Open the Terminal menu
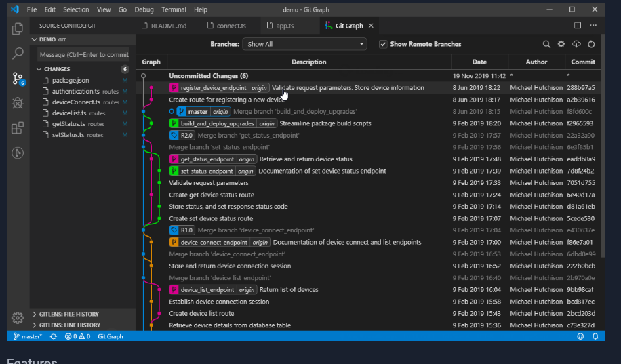Screen dimensions: 621x364 (x=174, y=9)
